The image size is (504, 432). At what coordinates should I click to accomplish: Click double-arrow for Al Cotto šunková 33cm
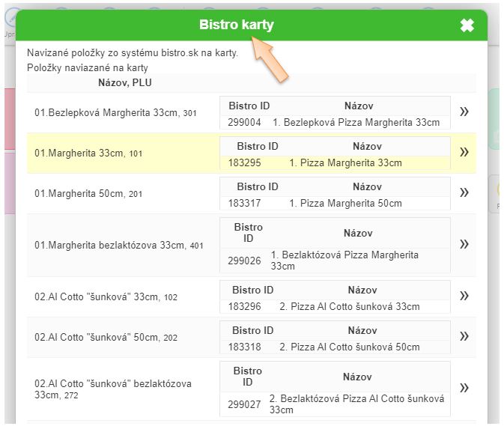click(464, 296)
